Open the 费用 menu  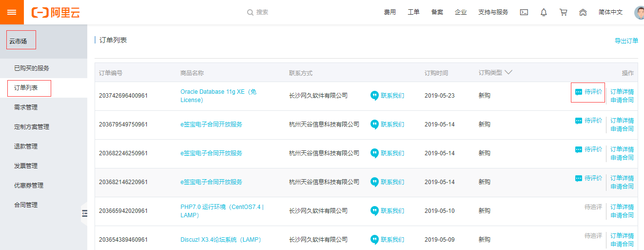point(390,12)
